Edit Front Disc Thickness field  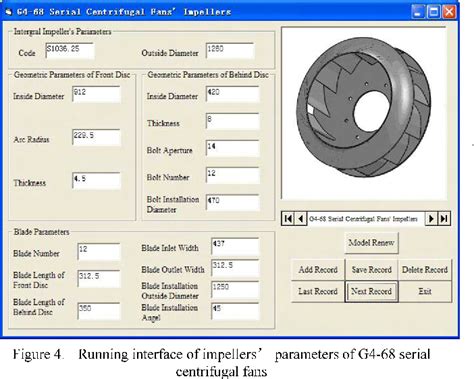coord(96,180)
